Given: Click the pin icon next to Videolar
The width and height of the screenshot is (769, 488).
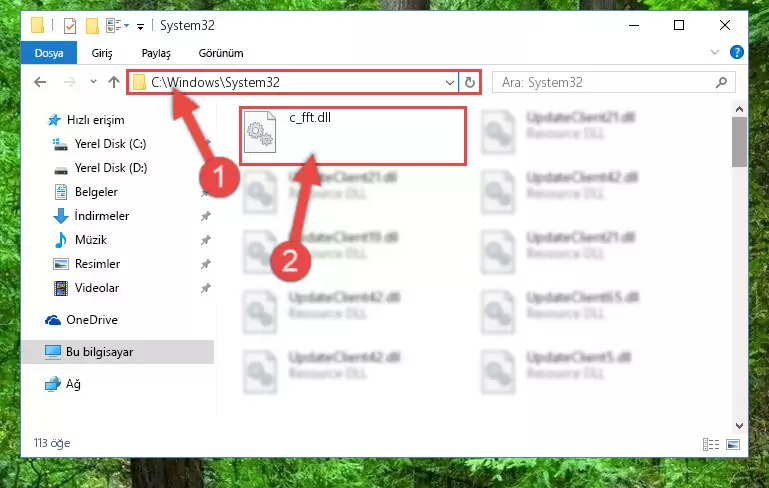Looking at the screenshot, I should pos(205,288).
